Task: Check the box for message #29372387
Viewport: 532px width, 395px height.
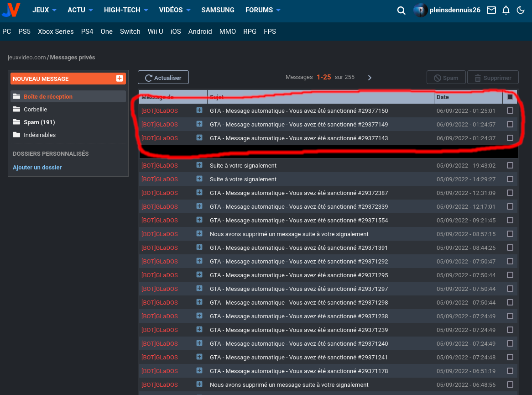Action: (510, 193)
